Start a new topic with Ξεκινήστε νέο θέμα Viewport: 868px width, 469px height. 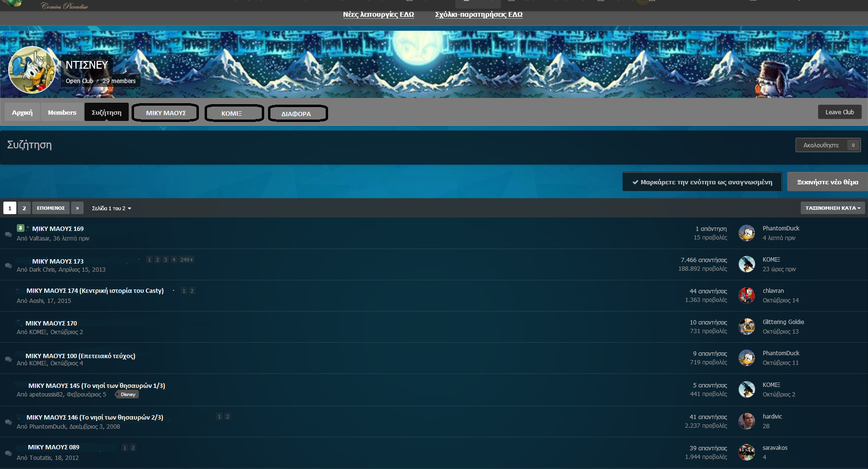(828, 182)
